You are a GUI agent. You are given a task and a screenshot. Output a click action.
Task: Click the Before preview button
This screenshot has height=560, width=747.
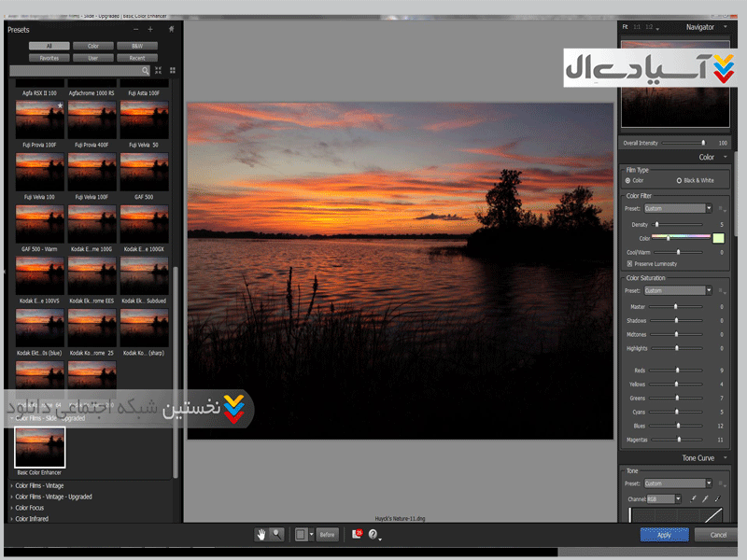[327, 535]
